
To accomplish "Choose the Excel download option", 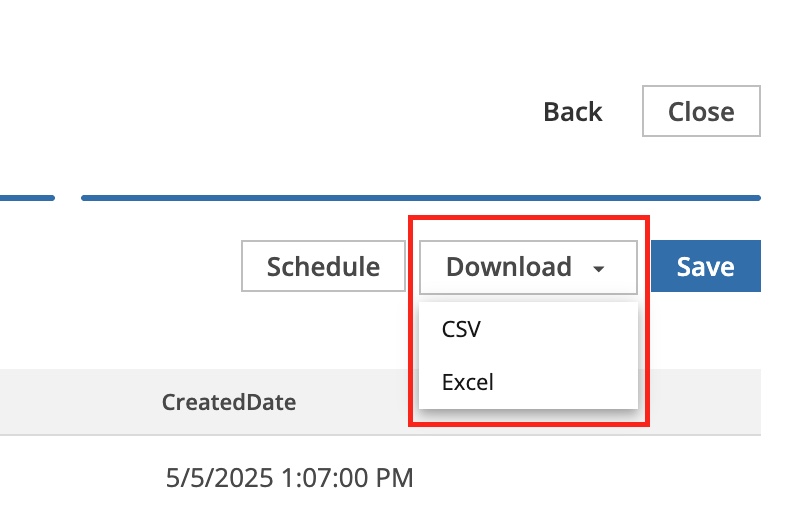I will [x=468, y=382].
